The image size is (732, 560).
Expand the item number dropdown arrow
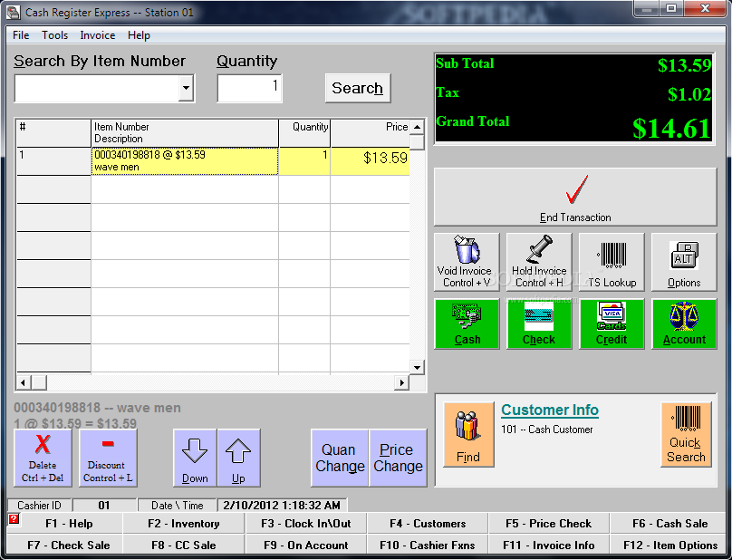(186, 88)
